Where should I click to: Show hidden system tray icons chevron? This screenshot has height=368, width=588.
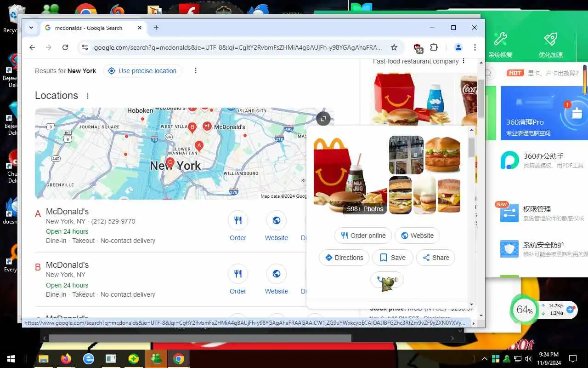[484, 359]
